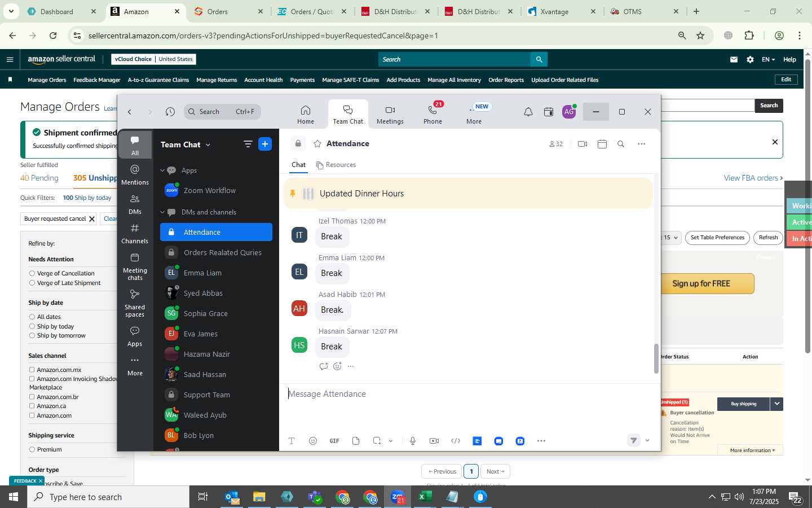Screen dimensions: 812x508
Task: Record audio message microphone icon
Action: click(413, 441)
